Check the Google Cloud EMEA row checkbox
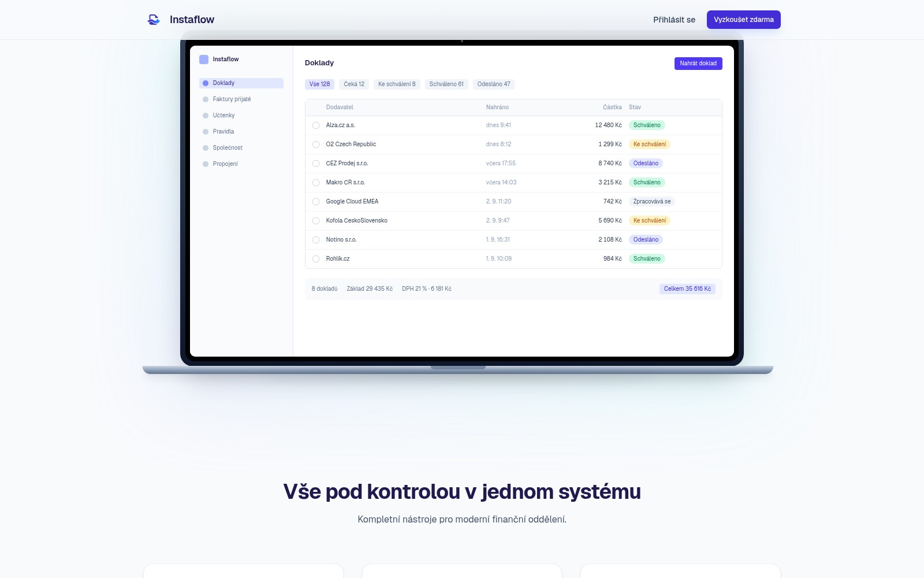The height and width of the screenshot is (578, 924). pos(316,202)
